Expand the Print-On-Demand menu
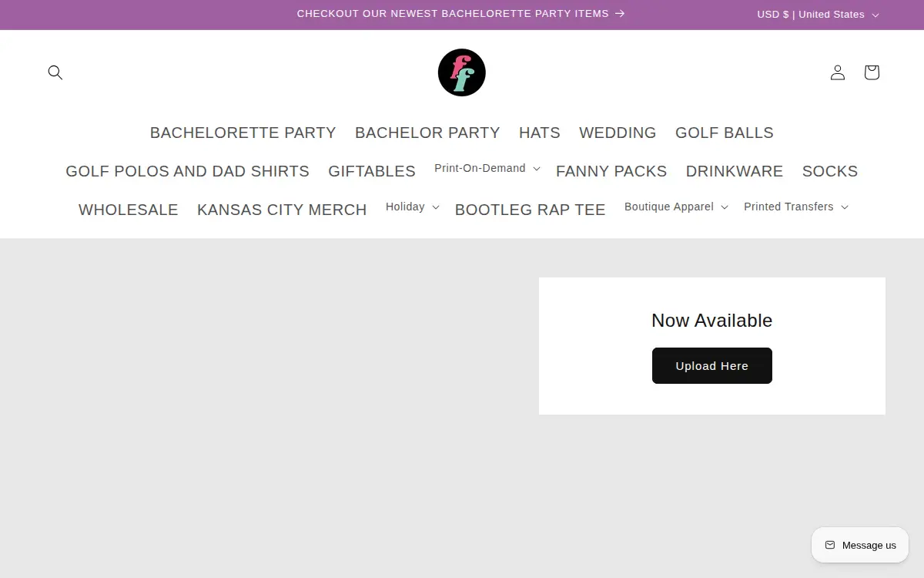Screen dimensions: 924x578 (487, 168)
